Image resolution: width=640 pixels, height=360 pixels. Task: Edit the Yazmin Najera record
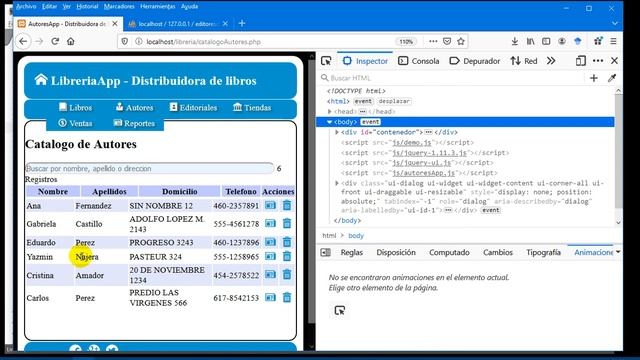click(x=270, y=256)
